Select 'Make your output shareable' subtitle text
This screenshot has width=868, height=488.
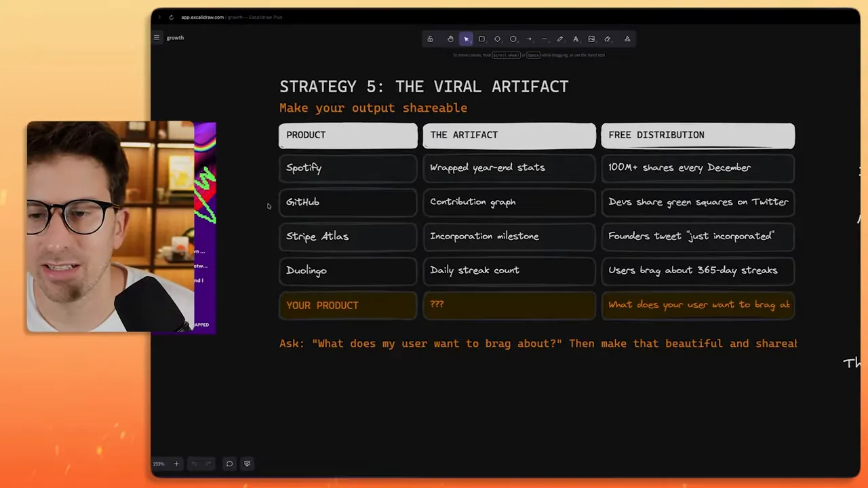pyautogui.click(x=373, y=108)
